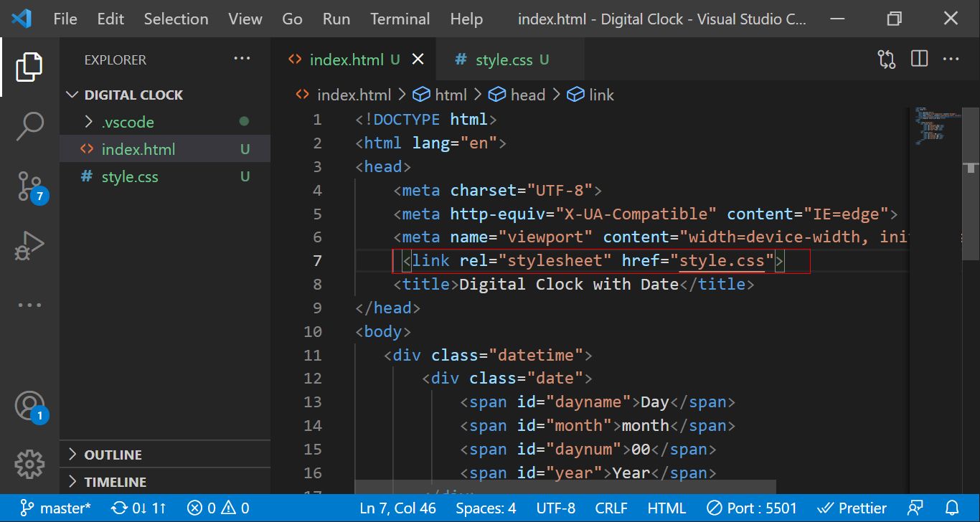The height and width of the screenshot is (522, 980).
Task: Expand the .vscode folder
Action: [x=165, y=122]
